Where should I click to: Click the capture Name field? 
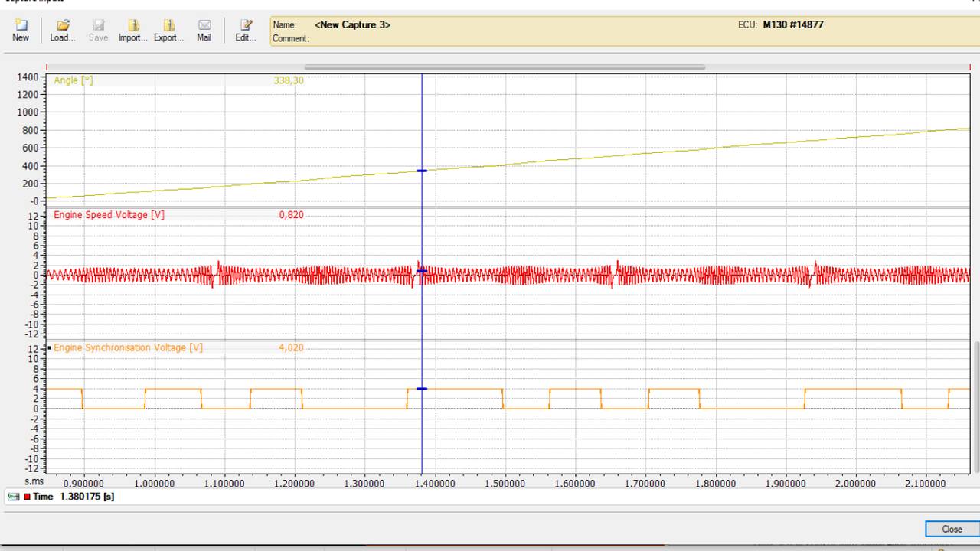coord(352,24)
